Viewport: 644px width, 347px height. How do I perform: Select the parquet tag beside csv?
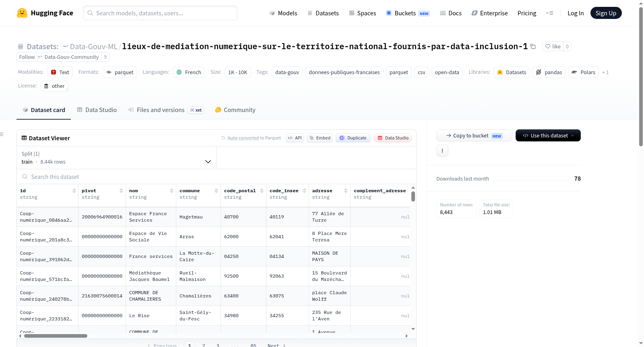click(x=399, y=72)
